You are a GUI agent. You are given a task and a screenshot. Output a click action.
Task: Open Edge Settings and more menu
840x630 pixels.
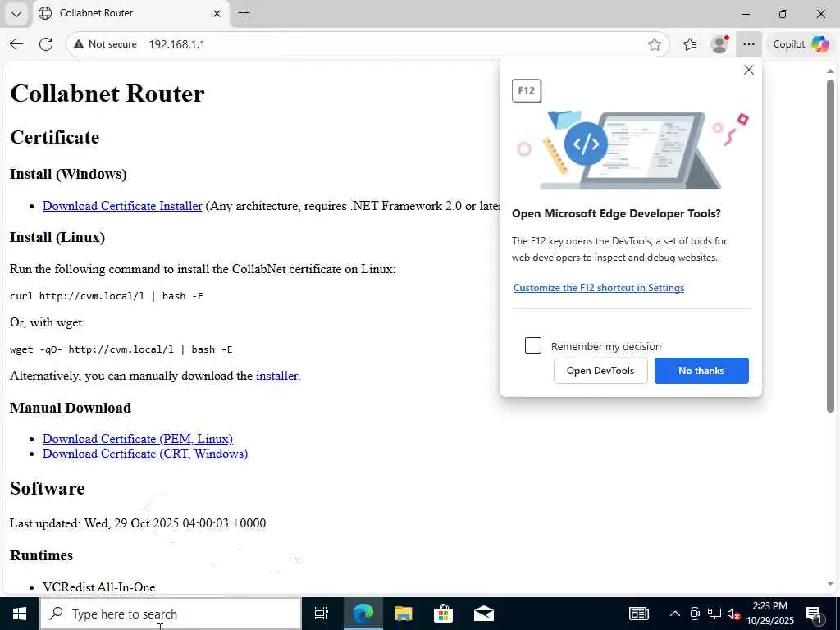click(748, 44)
